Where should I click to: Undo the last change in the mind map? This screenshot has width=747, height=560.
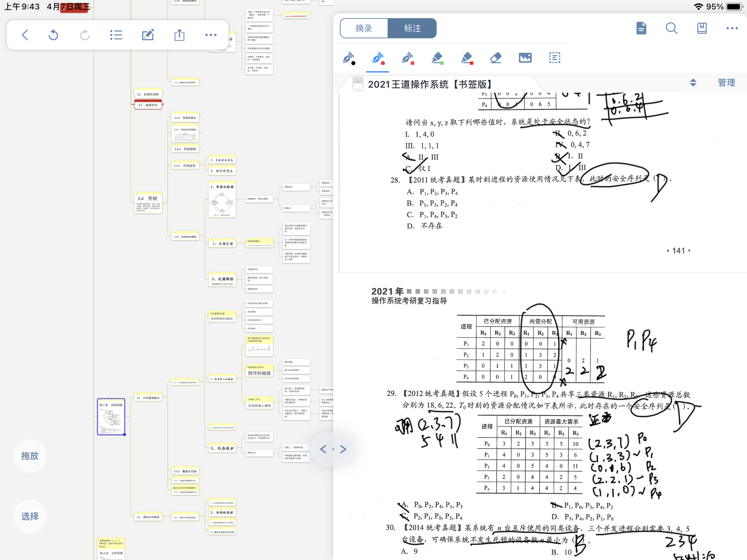pyautogui.click(x=53, y=35)
